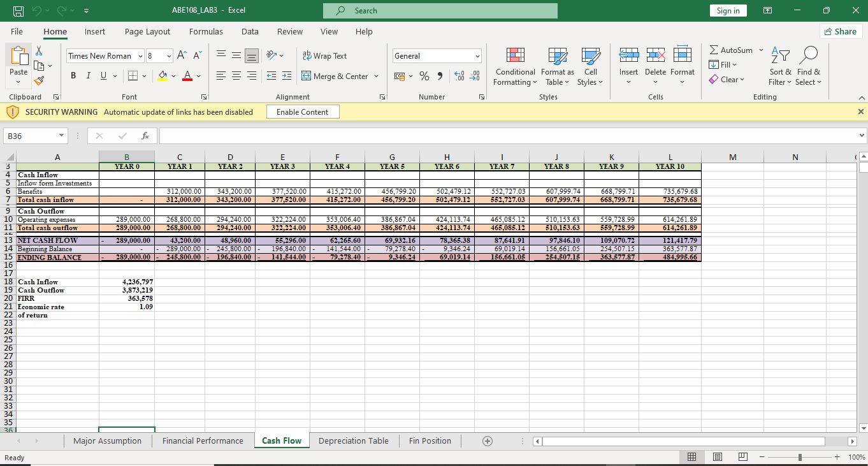Switch to Depreciation Table sheet tab
Screen dimensions: 868x466
pyautogui.click(x=353, y=441)
